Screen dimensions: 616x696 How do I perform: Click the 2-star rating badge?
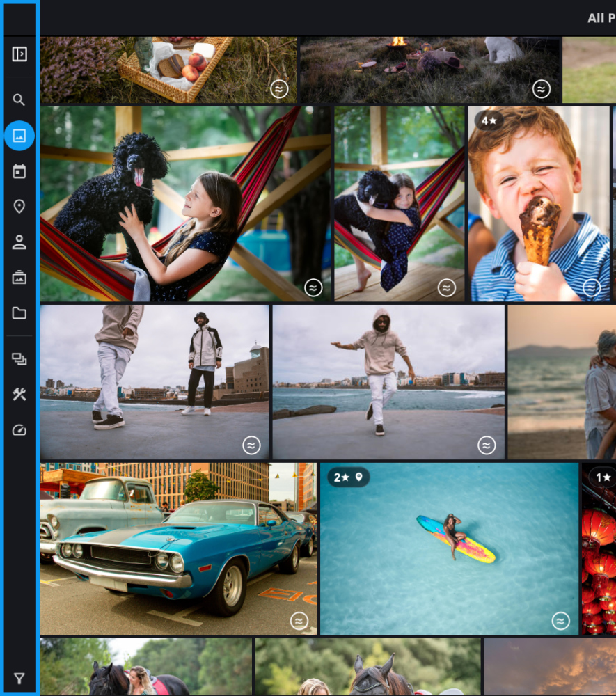click(342, 477)
